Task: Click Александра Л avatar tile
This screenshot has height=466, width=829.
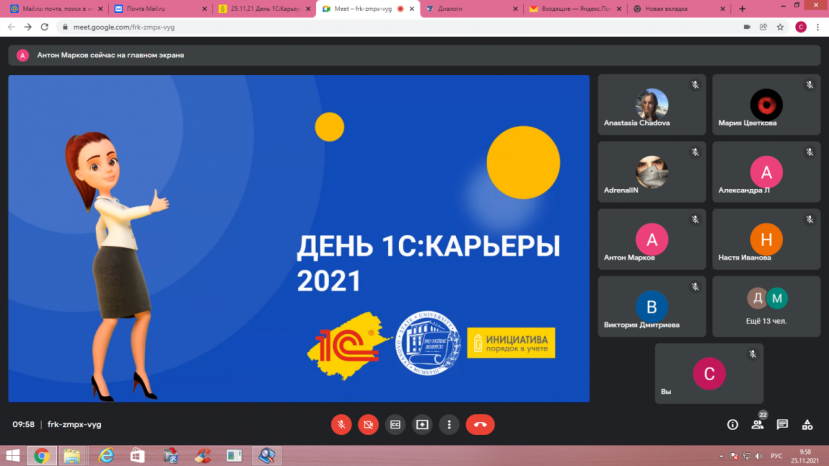Action: click(x=766, y=172)
